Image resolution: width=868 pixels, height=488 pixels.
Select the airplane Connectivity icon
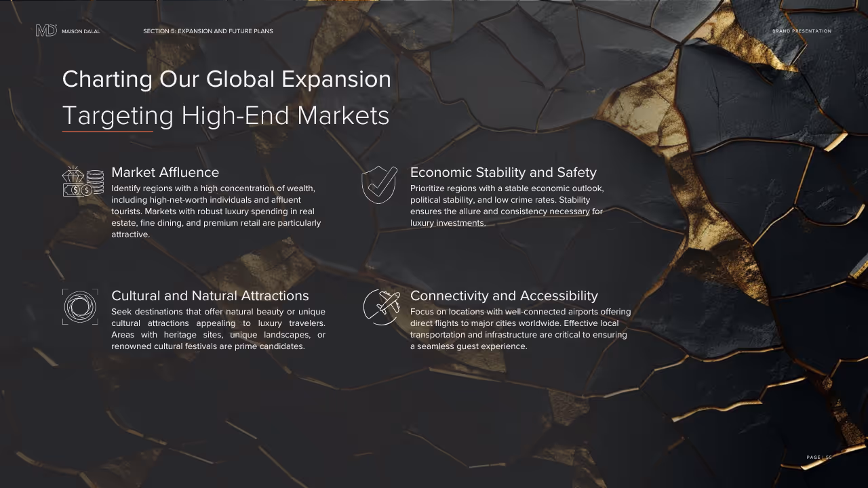pos(382,306)
